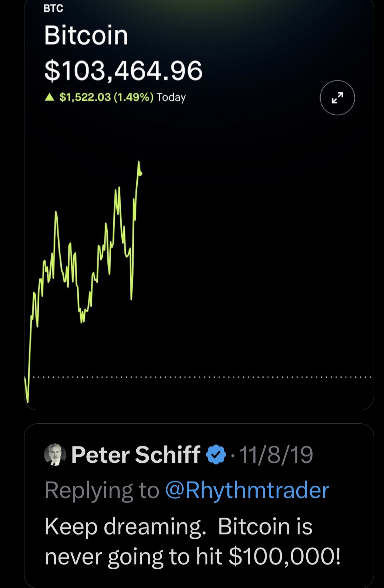384x588 pixels.
Task: Open Peter Schiff's profile picture
Action: pos(55,455)
